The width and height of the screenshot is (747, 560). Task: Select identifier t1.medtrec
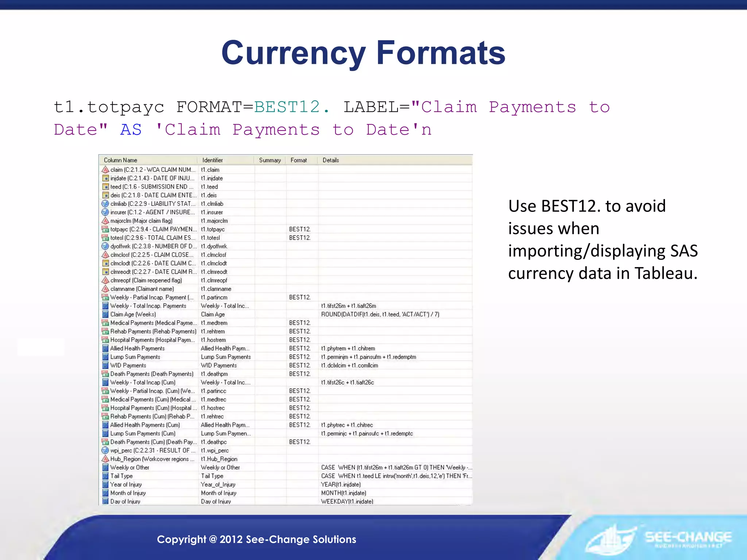pyautogui.click(x=213, y=400)
